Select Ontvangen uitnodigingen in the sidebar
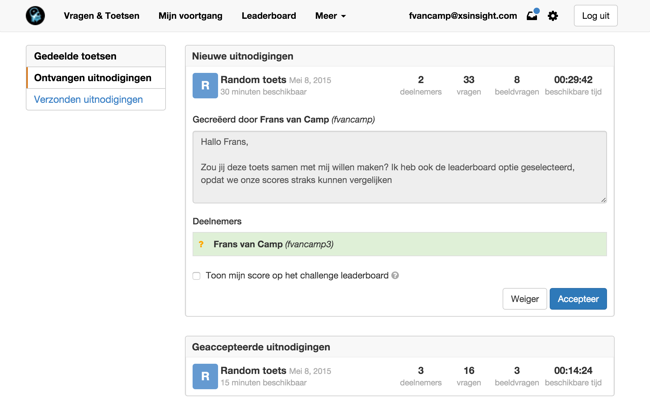This screenshot has height=408, width=650. (x=96, y=78)
